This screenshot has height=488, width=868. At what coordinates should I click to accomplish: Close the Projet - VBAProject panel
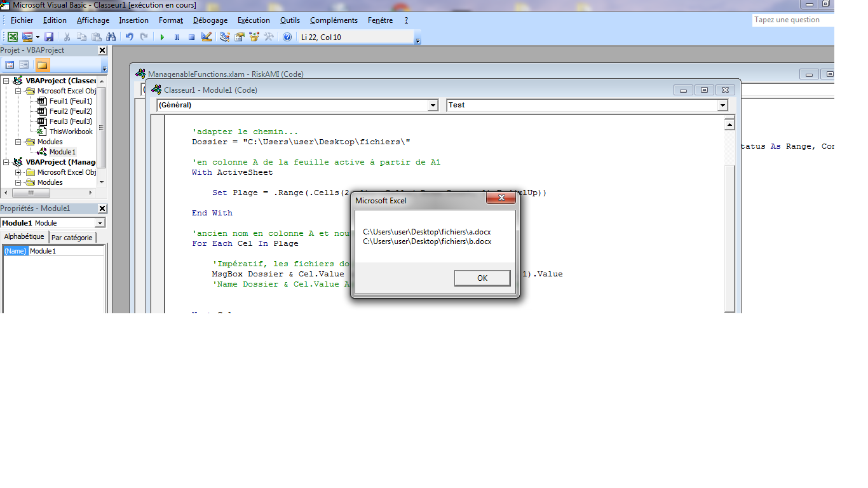coord(102,50)
